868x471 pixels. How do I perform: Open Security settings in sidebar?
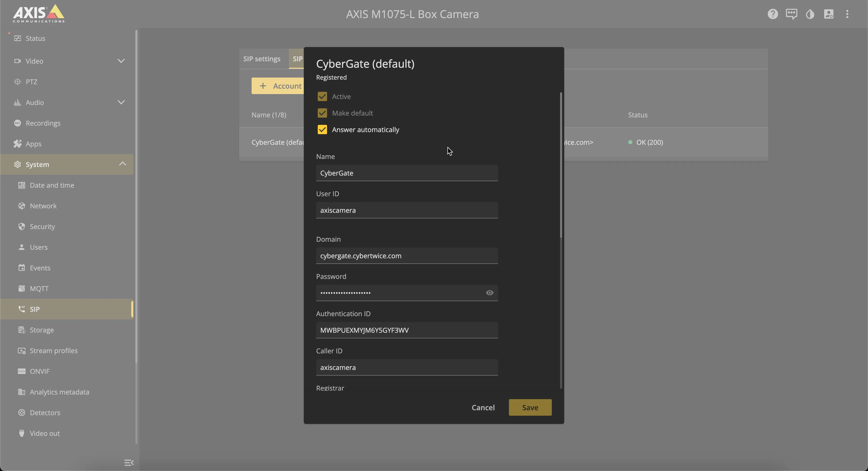pos(67,226)
